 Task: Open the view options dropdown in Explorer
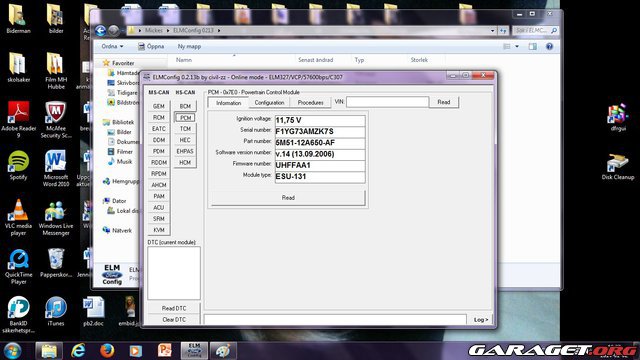(517, 47)
